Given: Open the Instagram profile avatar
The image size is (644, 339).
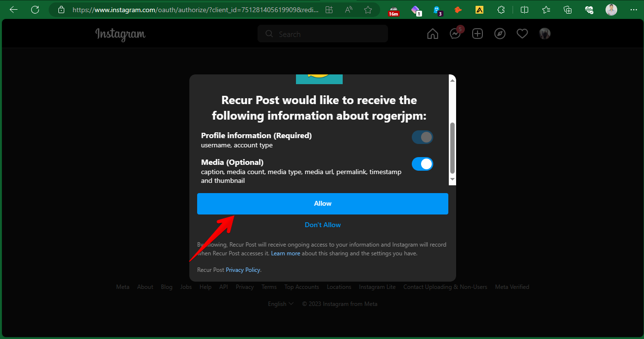Looking at the screenshot, I should point(545,34).
